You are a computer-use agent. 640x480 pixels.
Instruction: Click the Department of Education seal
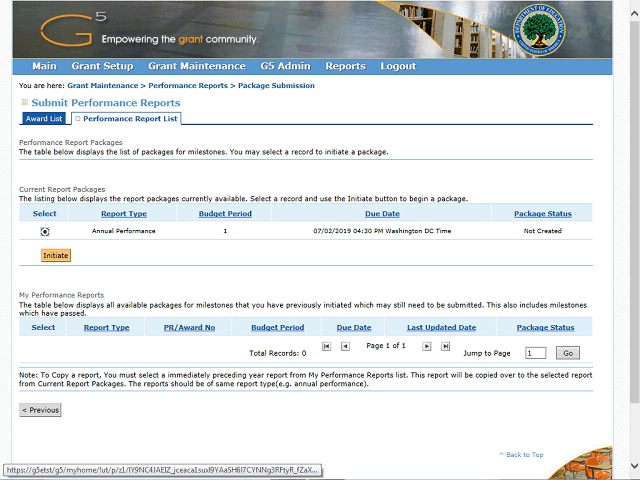(539, 30)
